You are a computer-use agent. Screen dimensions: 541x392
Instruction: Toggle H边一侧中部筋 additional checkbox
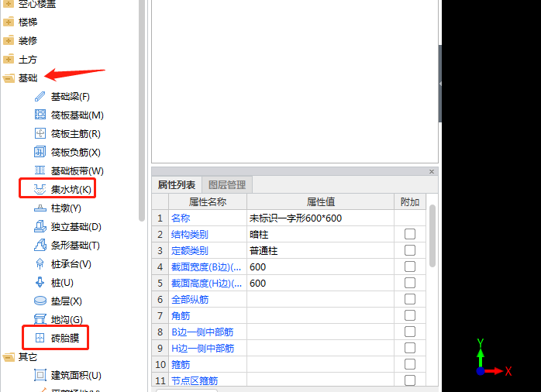(x=410, y=348)
